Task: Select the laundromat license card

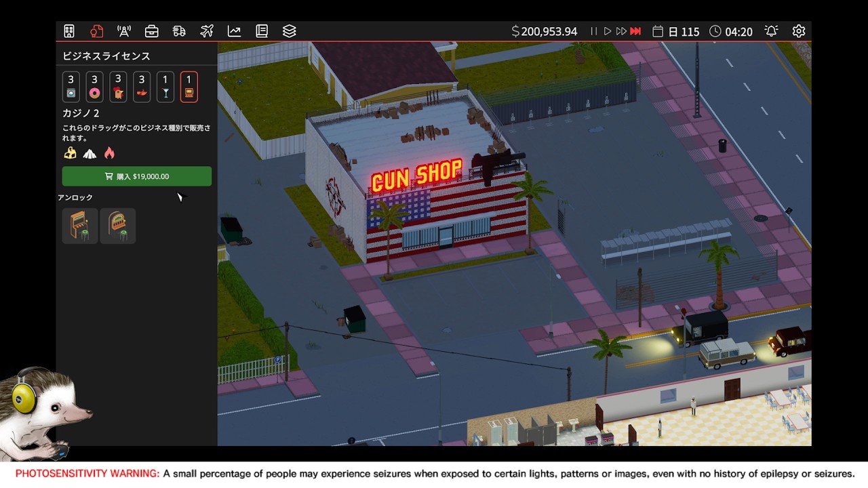Action: pyautogui.click(x=71, y=87)
